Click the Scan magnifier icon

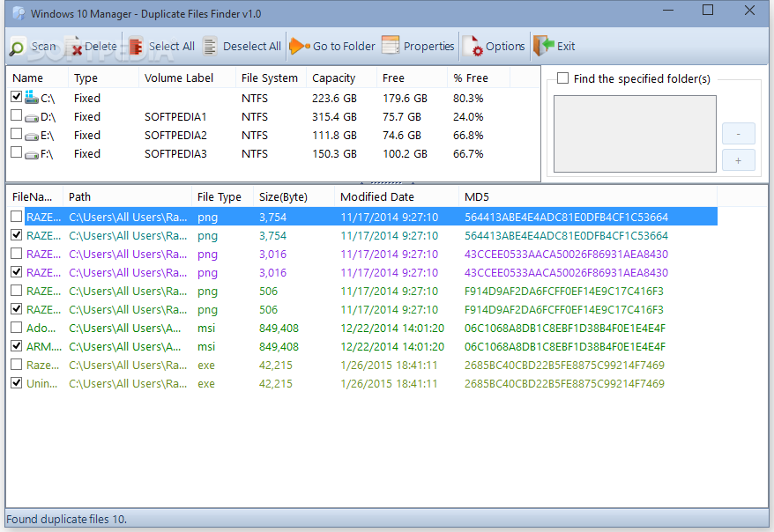click(17, 48)
